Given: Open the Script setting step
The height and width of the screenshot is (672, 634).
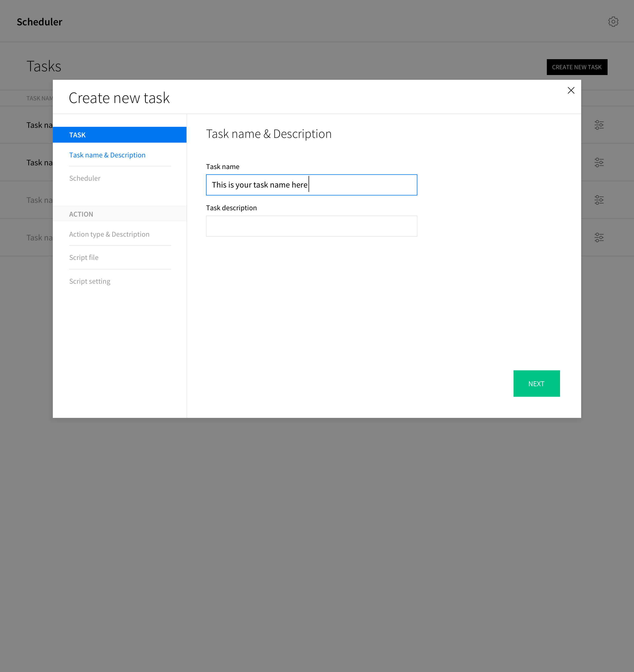Looking at the screenshot, I should click(x=90, y=281).
